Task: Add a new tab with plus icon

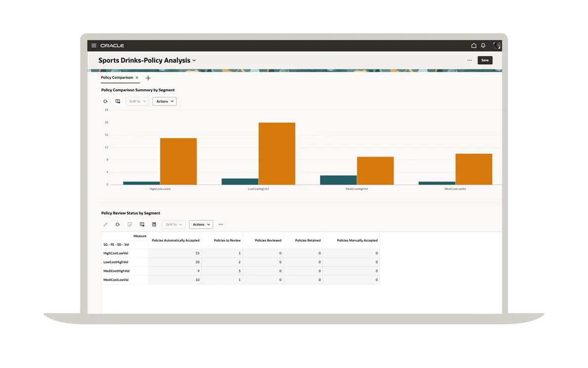Action: tap(148, 78)
